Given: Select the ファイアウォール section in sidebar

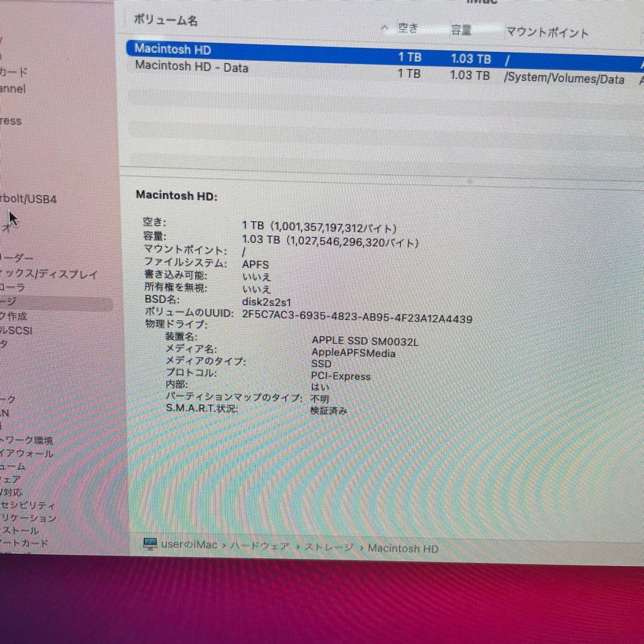Looking at the screenshot, I should [27, 453].
